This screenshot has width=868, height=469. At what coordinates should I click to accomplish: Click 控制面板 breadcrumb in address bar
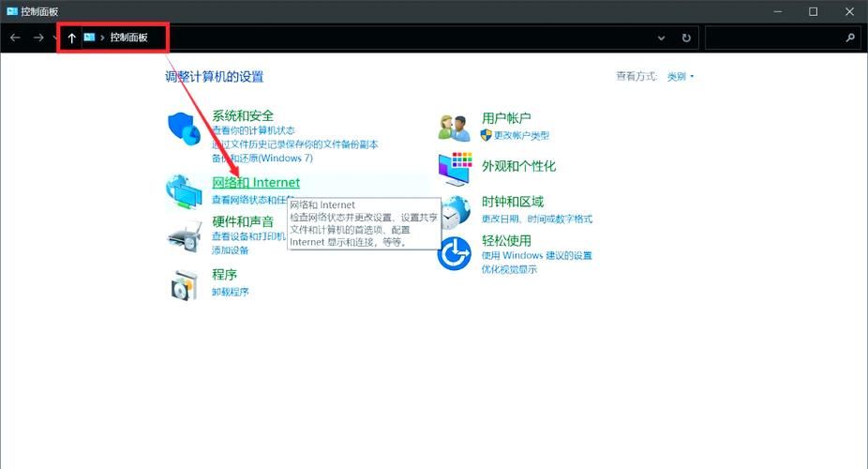[x=129, y=38]
